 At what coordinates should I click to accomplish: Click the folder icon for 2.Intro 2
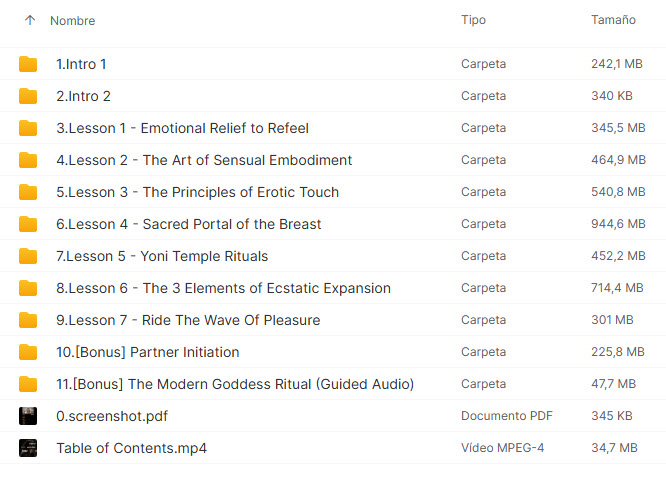click(x=28, y=96)
